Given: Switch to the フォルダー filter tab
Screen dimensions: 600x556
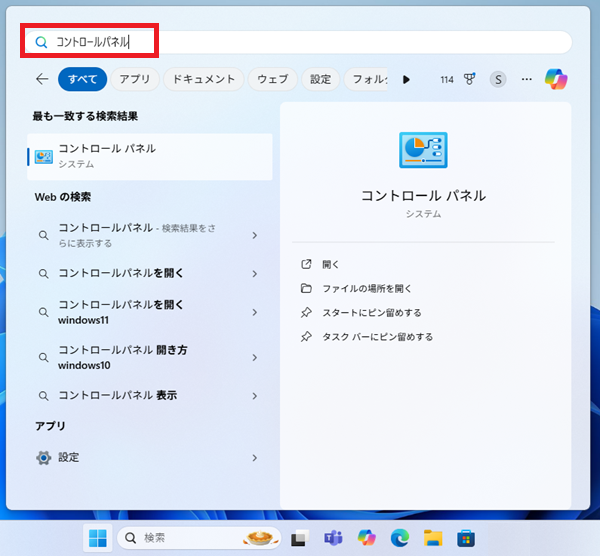Looking at the screenshot, I should coord(366,79).
